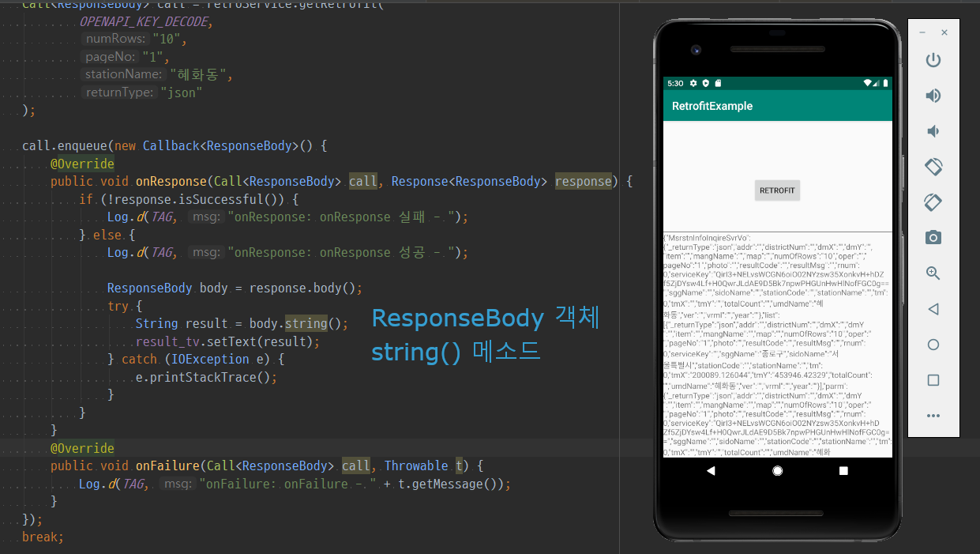Tap the SD card icon in phone status bar
The image size is (980, 554).
tap(717, 83)
